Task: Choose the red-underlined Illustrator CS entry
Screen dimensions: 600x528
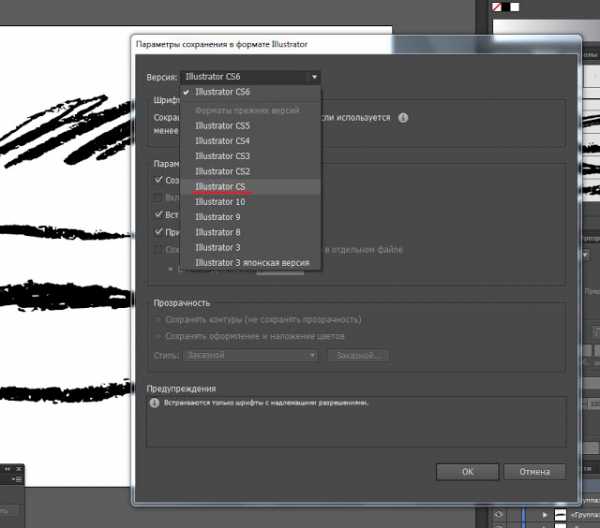Action: 250,187
